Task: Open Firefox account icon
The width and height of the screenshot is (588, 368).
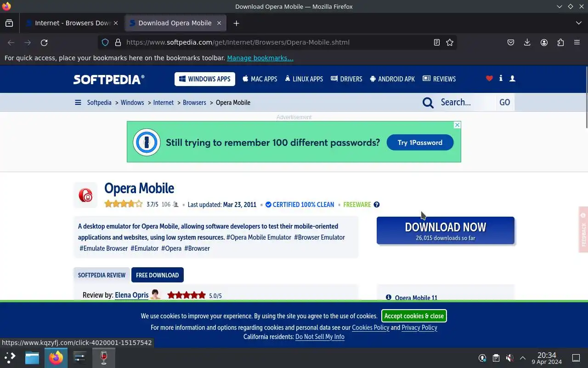Action: 544,42
